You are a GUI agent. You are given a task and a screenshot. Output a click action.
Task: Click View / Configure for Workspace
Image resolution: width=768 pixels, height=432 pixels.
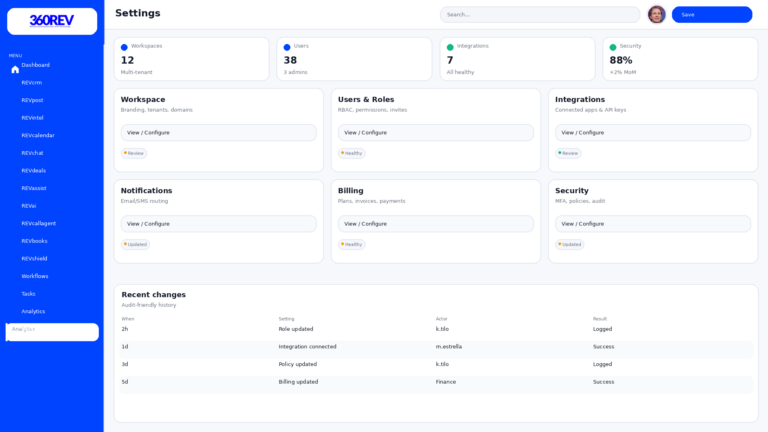(218, 132)
